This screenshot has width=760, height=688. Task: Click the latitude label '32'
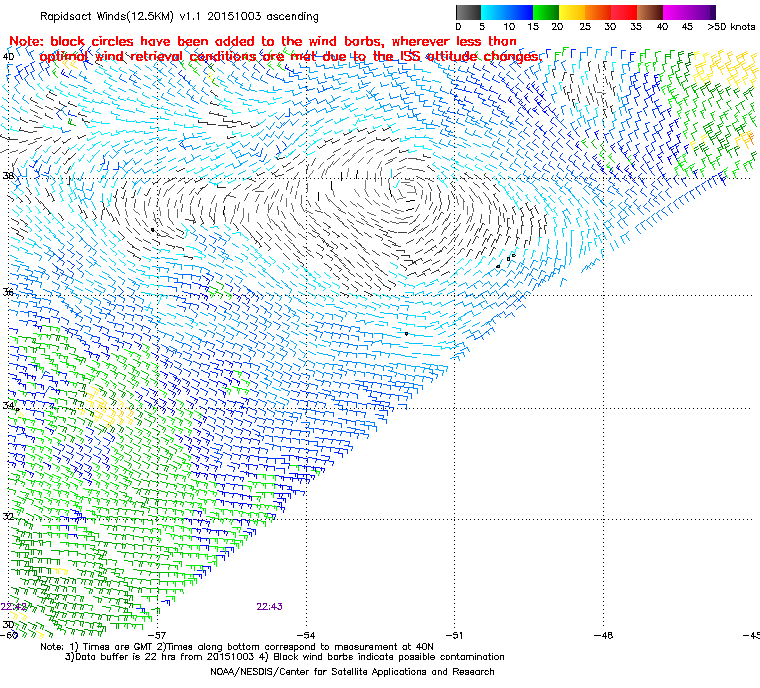[x=8, y=516]
